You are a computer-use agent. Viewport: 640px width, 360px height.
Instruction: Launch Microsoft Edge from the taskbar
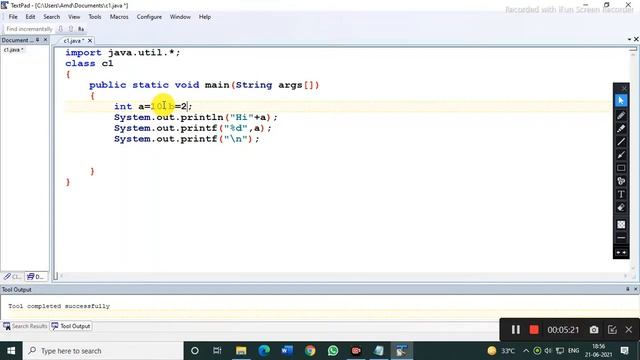tap(264, 351)
